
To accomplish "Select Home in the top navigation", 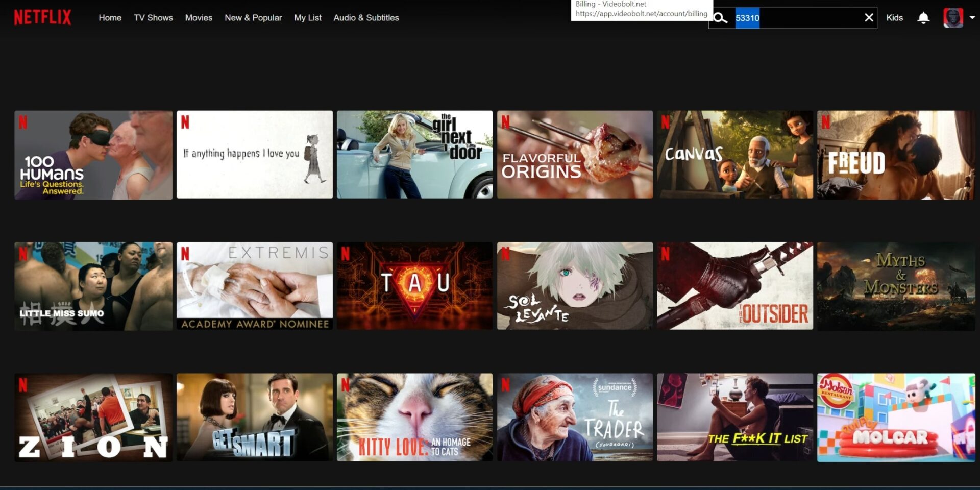I will 110,17.
